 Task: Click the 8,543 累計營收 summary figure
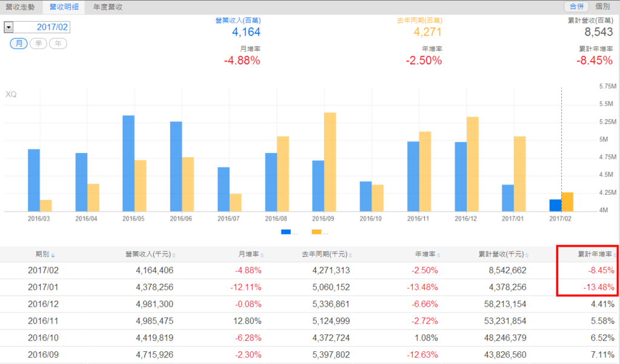tap(599, 32)
